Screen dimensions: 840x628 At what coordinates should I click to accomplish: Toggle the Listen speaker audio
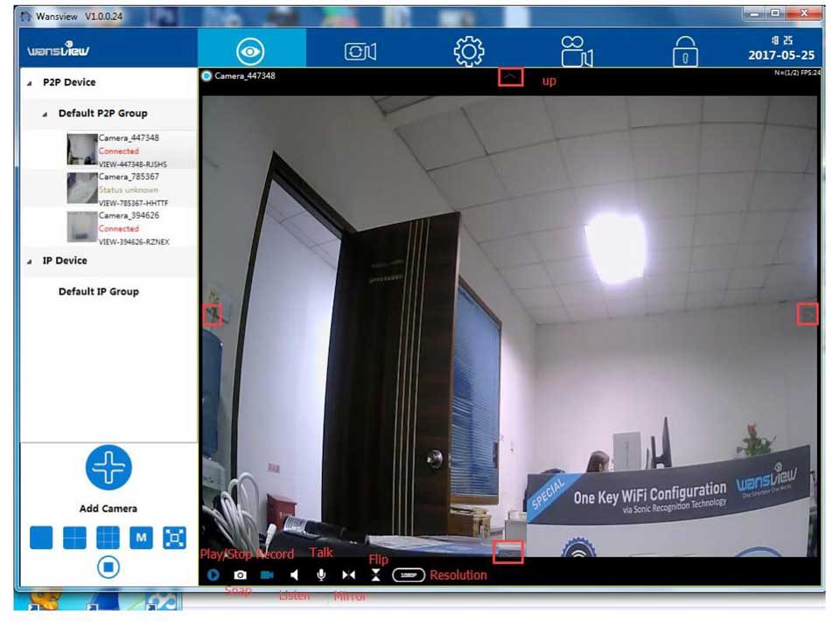pos(295,575)
